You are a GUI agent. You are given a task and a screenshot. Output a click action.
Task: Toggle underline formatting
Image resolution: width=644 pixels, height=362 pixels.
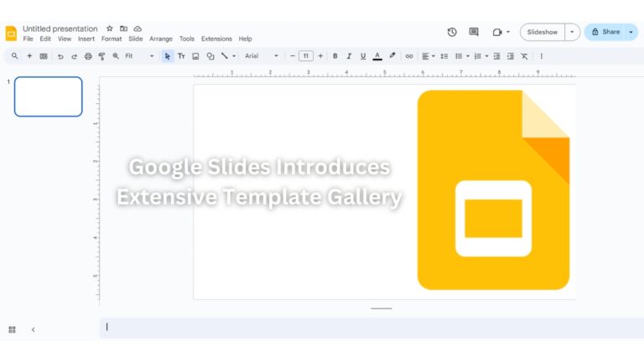(x=363, y=56)
